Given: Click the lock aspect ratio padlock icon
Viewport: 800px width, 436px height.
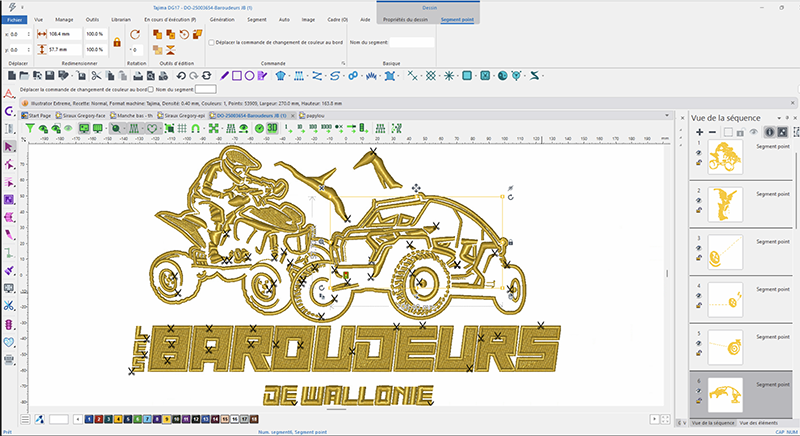Looking at the screenshot, I should tap(117, 41).
